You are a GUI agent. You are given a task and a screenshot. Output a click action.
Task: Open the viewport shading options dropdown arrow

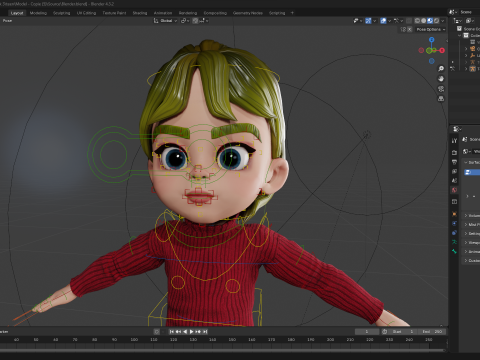point(443,21)
